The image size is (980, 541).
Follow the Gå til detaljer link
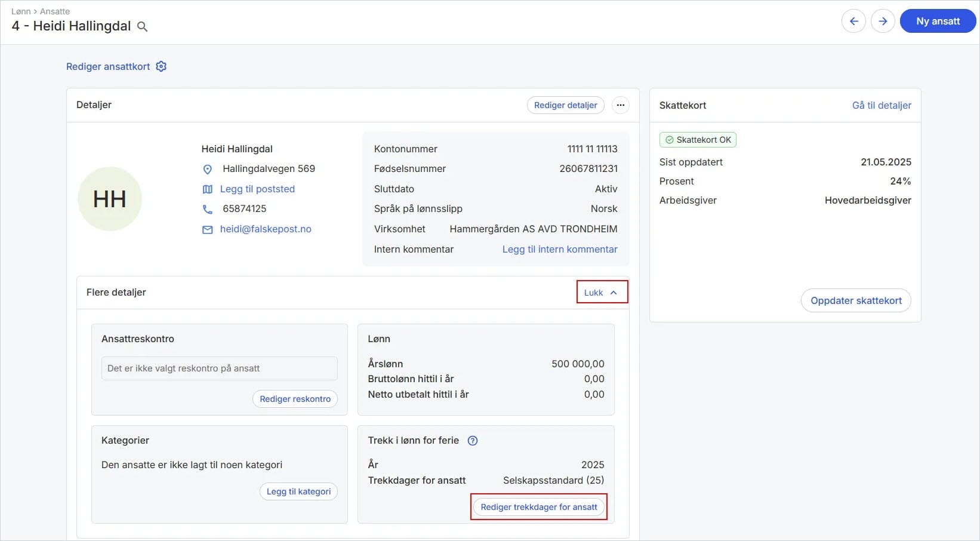882,105
